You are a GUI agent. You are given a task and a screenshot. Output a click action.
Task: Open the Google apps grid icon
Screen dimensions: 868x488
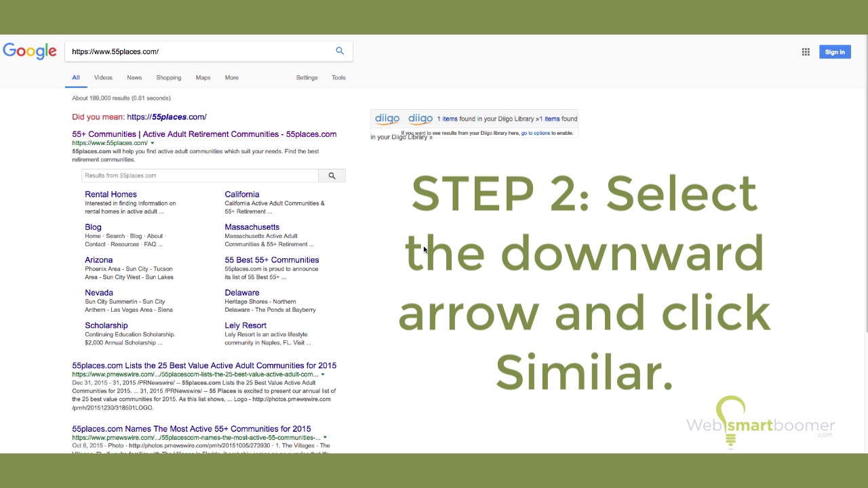pyautogui.click(x=806, y=52)
